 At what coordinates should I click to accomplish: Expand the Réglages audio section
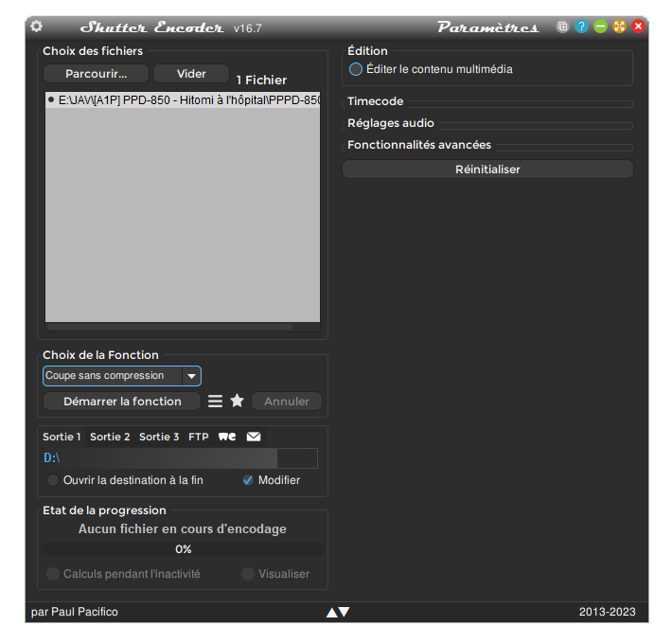[391, 123]
